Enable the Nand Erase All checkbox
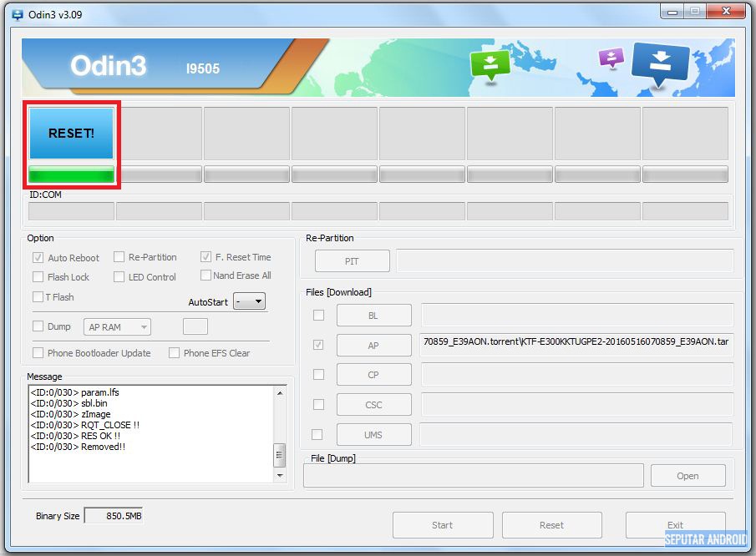The image size is (756, 556). [x=205, y=275]
